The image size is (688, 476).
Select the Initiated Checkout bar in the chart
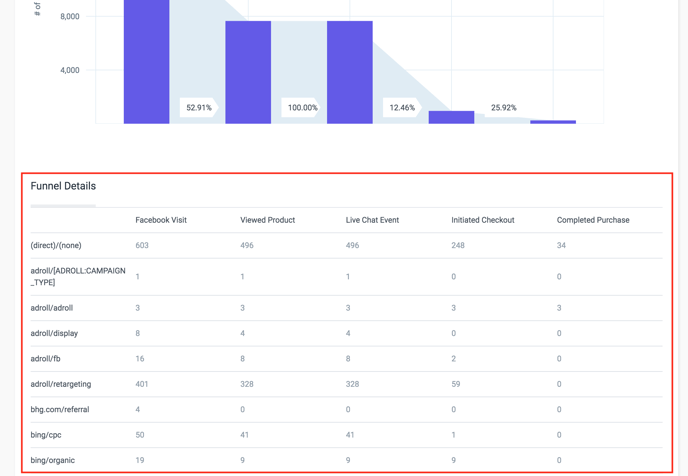pyautogui.click(x=451, y=117)
